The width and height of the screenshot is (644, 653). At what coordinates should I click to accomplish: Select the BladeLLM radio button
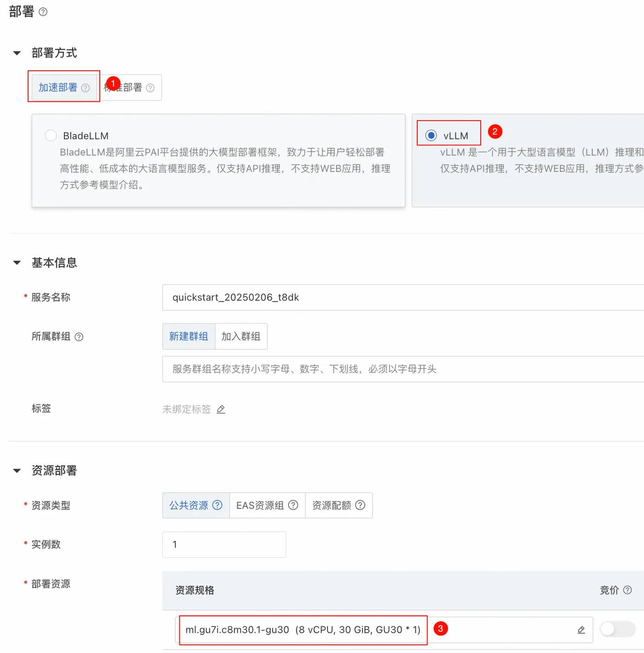tap(51, 136)
